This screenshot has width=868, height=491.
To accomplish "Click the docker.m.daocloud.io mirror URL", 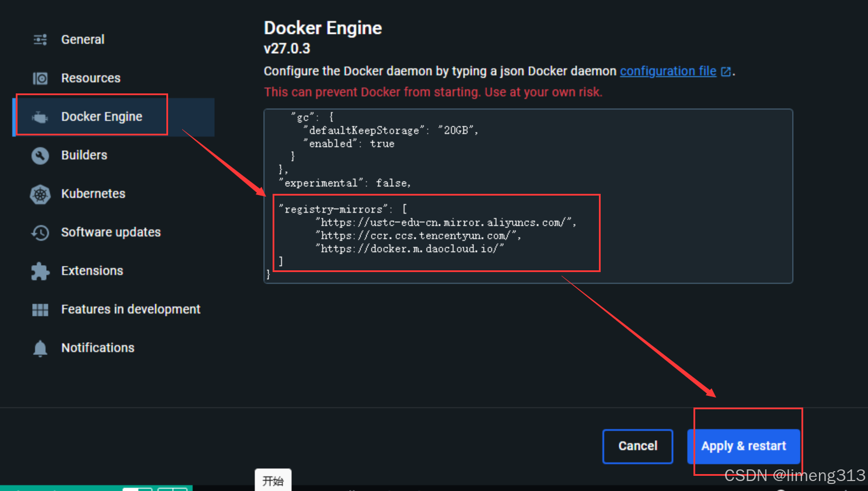I will coord(410,249).
